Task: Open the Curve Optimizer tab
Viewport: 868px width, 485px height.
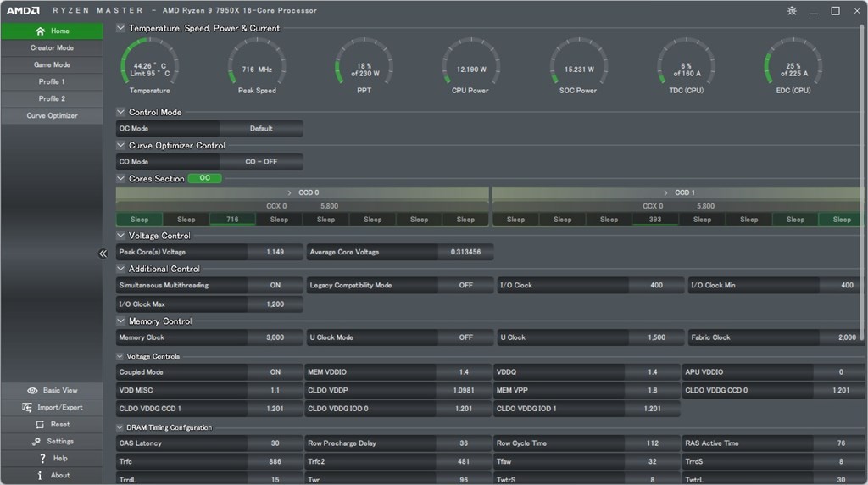Action: [x=52, y=116]
